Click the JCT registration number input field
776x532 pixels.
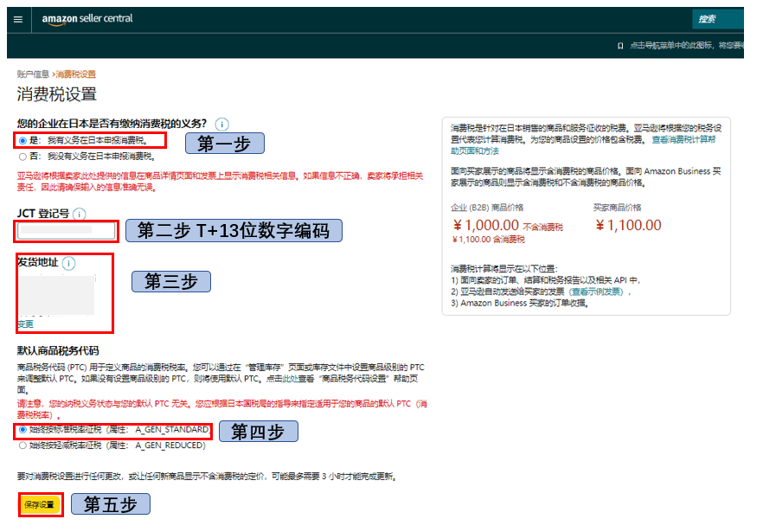click(x=67, y=231)
